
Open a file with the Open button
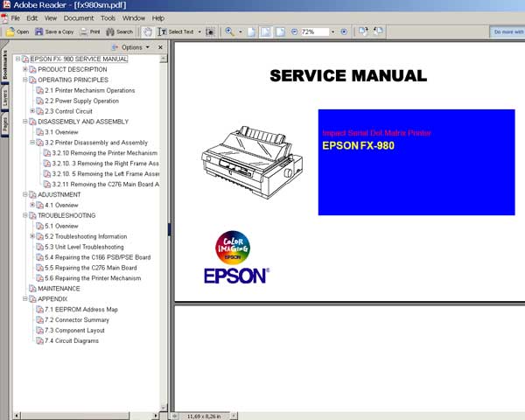coord(17,31)
